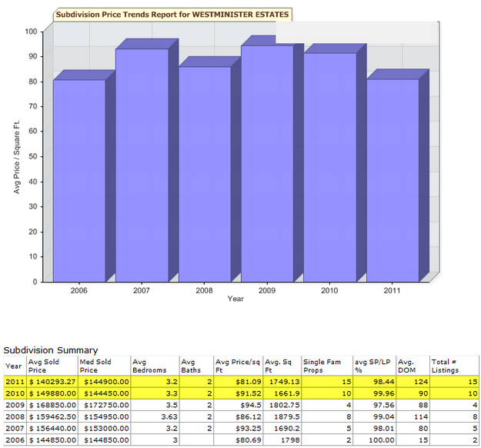
Task: Click the 124 average DOM cell
Action: coord(413,382)
